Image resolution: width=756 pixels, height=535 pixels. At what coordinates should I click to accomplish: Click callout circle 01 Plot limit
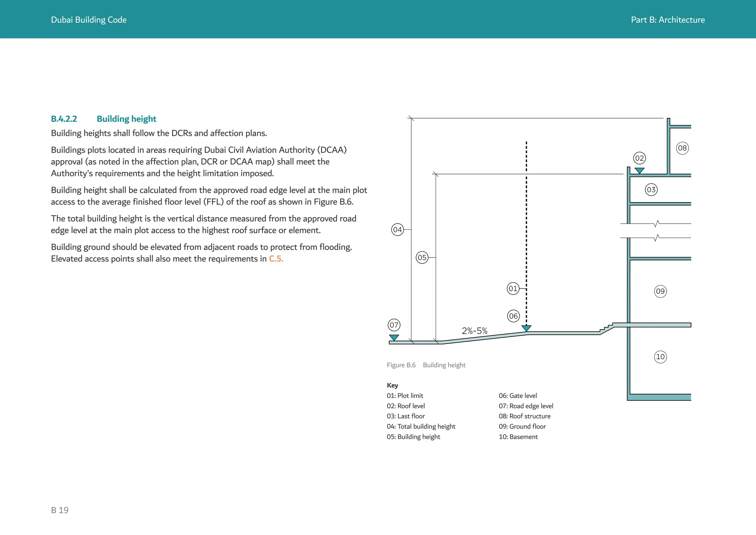(513, 289)
